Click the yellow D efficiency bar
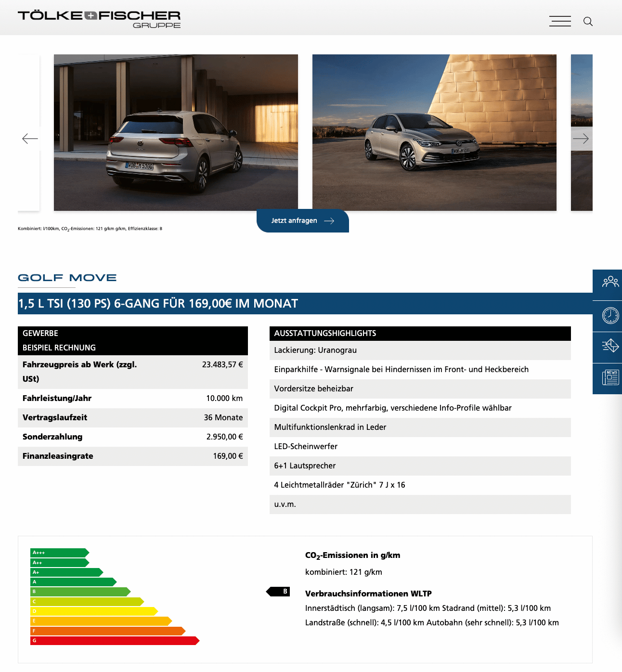The width and height of the screenshot is (622, 672). 94,611
